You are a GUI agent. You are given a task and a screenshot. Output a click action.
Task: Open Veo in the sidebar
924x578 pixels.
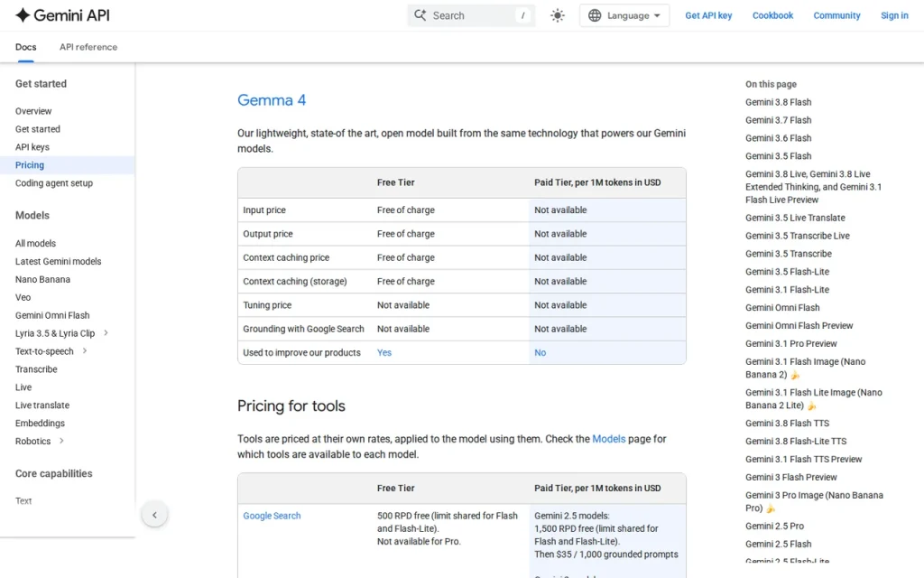point(23,297)
